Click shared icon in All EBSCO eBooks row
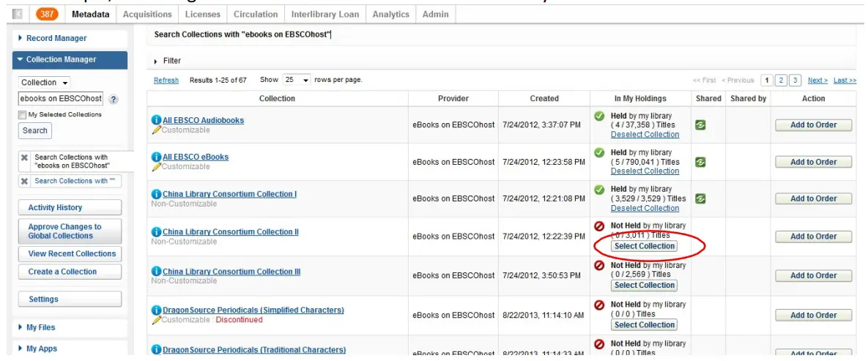Viewport: 868px width, 361px height. point(700,163)
